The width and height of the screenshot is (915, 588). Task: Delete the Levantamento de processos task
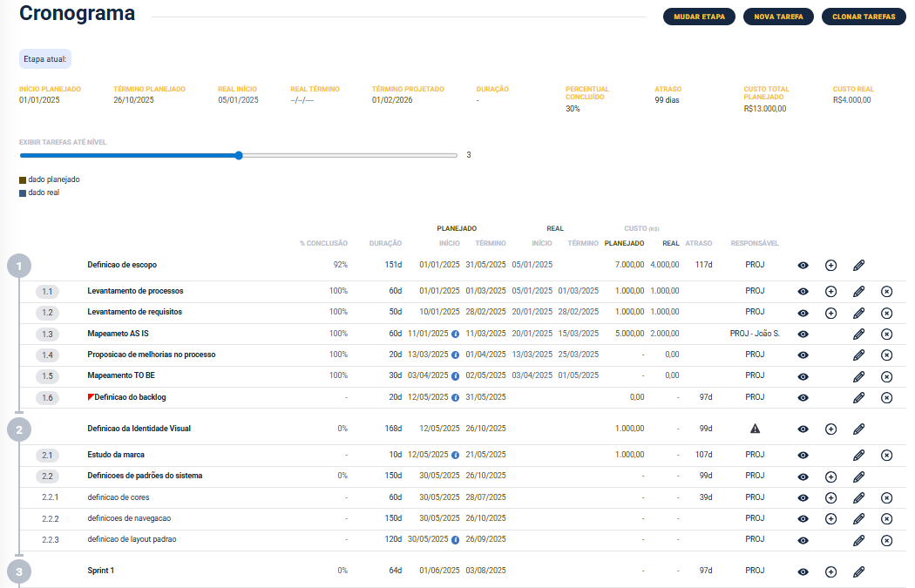[x=886, y=292]
